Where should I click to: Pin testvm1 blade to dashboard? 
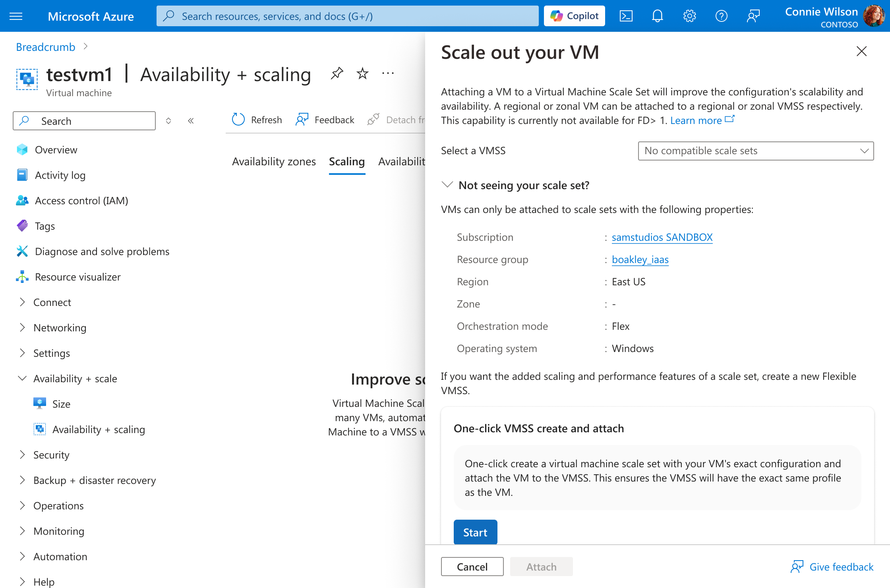point(337,73)
